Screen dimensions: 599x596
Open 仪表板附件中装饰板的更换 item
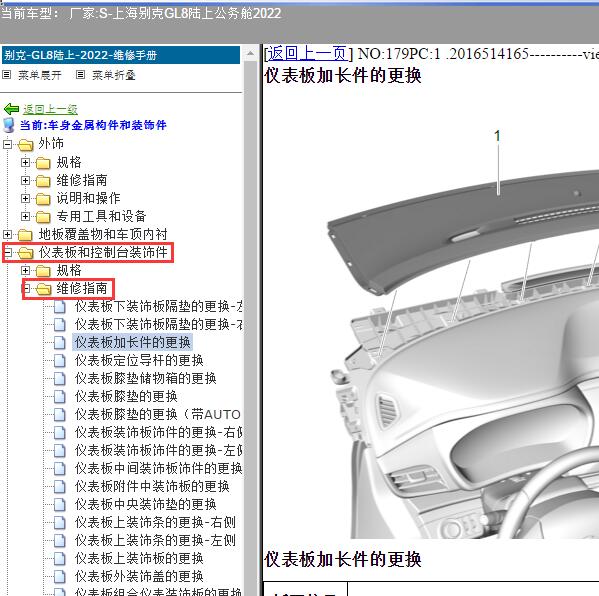pyautogui.click(x=152, y=486)
